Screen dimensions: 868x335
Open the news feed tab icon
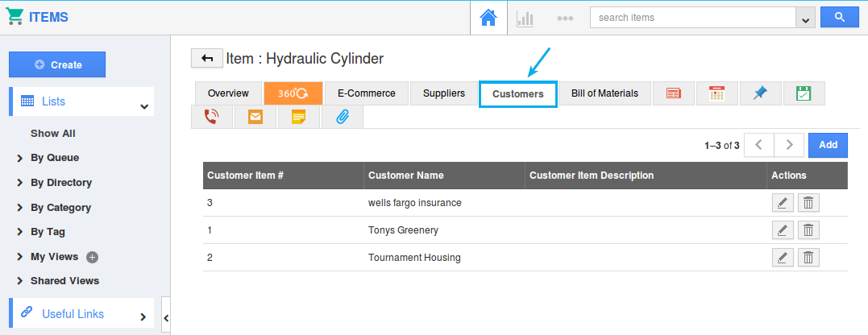[x=674, y=93]
